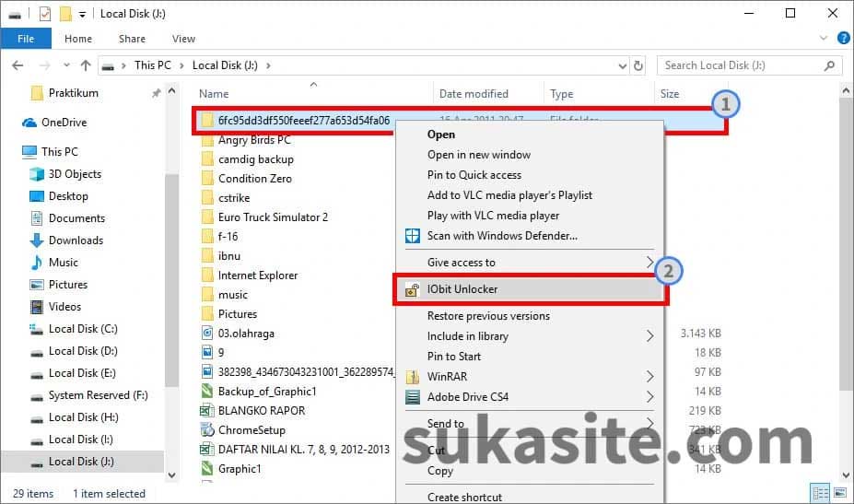Select Scan with Windows Defender option

pos(502,236)
